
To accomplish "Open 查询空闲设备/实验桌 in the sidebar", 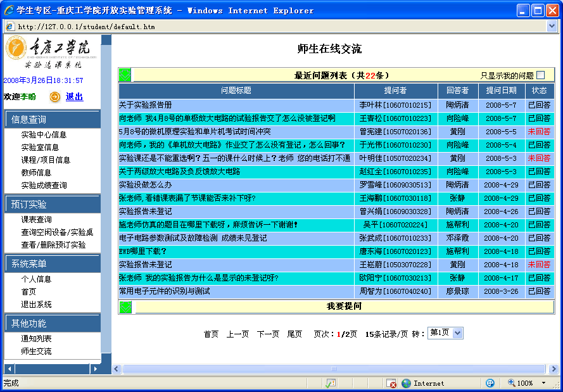I will coord(56,232).
